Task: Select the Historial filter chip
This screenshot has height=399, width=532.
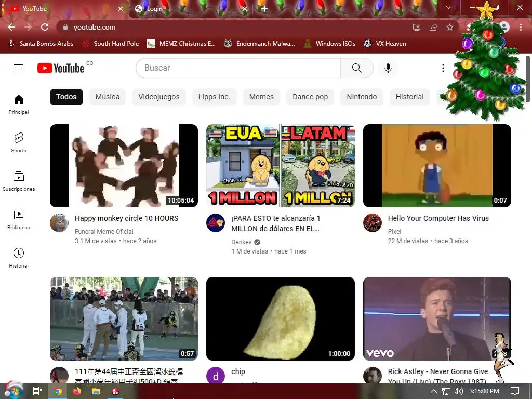Action: tap(409, 97)
